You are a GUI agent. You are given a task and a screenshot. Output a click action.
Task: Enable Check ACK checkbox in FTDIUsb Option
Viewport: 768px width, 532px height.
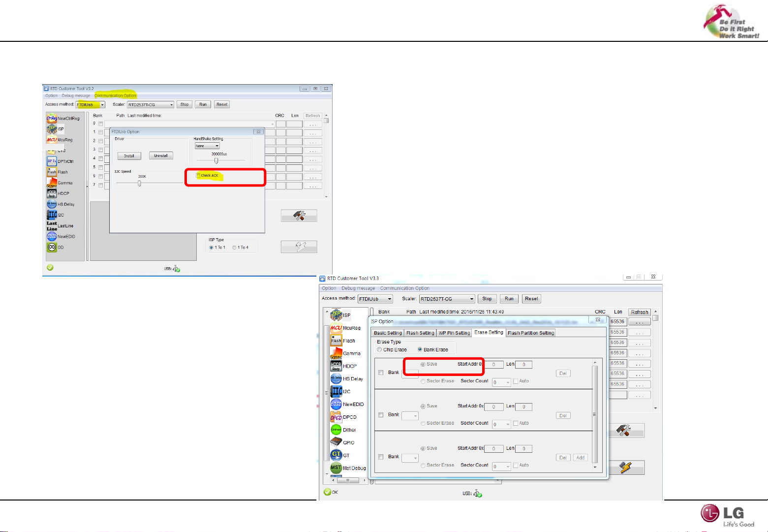(198, 176)
